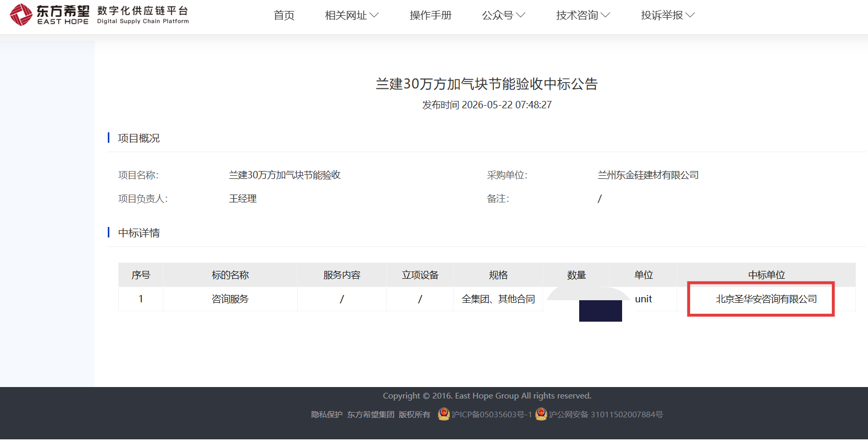Click the 立项设备 column header
Screen dimensions: 868x443
[420, 275]
